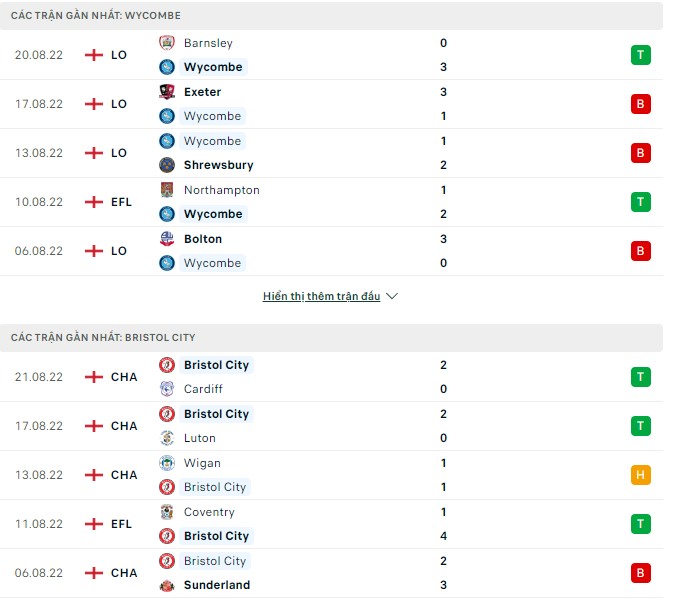Click the 'Hiển thị thêm trận đấu' link

(321, 297)
